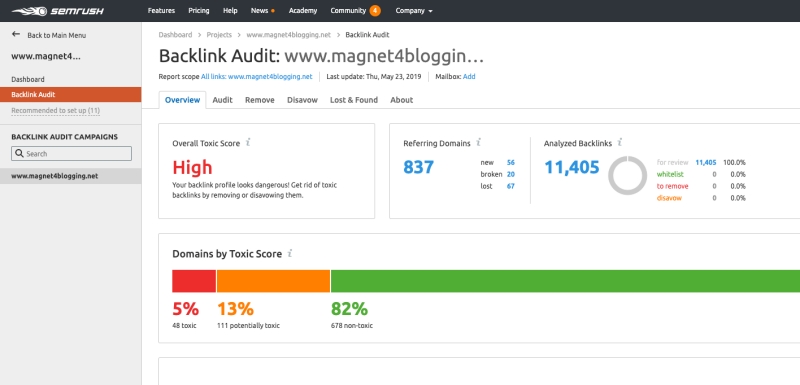Screen dimensions: 800x385
Task: Click the Back to Main Menu link
Action: point(57,35)
